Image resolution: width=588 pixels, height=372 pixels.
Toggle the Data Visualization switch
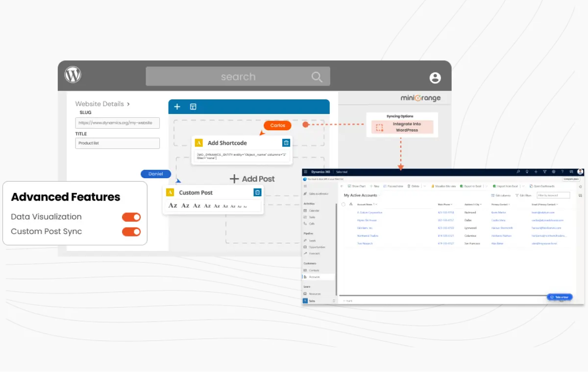[131, 217]
